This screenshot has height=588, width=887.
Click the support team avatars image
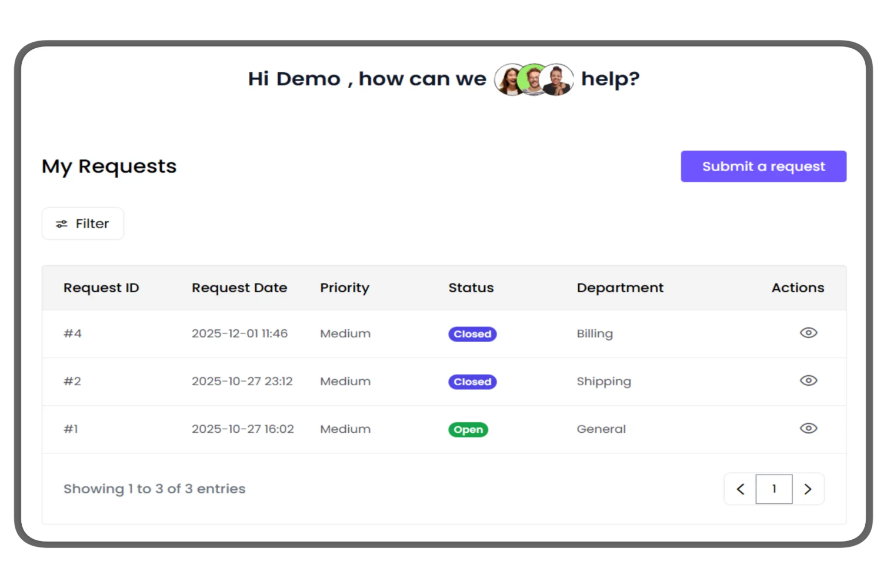pyautogui.click(x=533, y=79)
